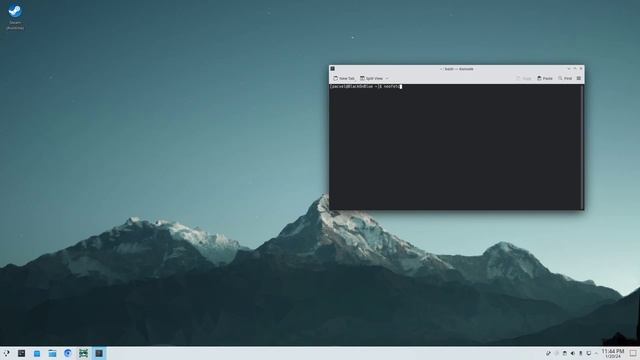
Task: Click the Split View button in Konsole
Action: (371, 78)
